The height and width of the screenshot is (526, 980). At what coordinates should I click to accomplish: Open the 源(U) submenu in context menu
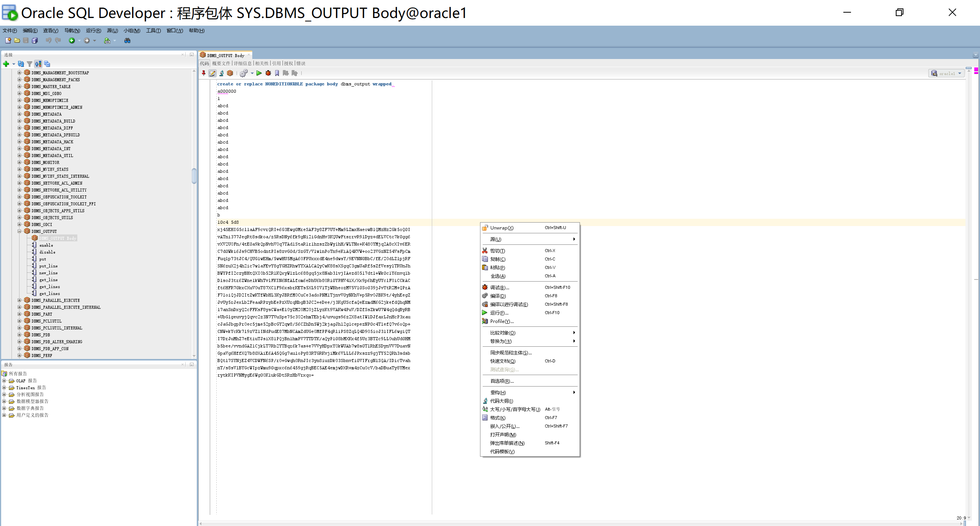(x=530, y=239)
